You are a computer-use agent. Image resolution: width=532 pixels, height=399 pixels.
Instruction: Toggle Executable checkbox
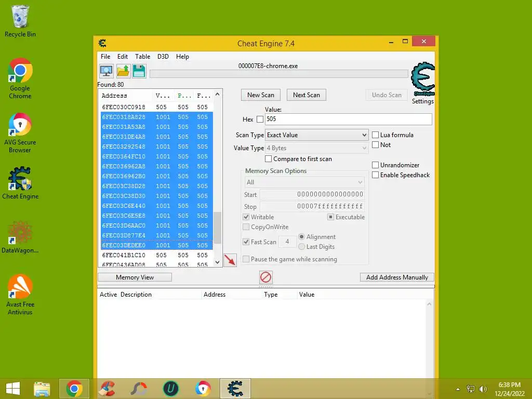(330, 217)
